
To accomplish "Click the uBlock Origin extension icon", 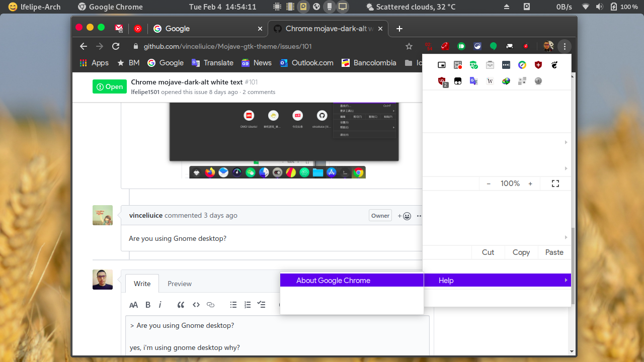I will pos(441,81).
